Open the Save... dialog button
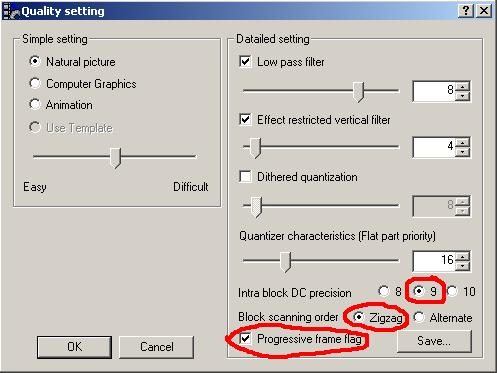Screen dimensions: 497x373 [434, 341]
